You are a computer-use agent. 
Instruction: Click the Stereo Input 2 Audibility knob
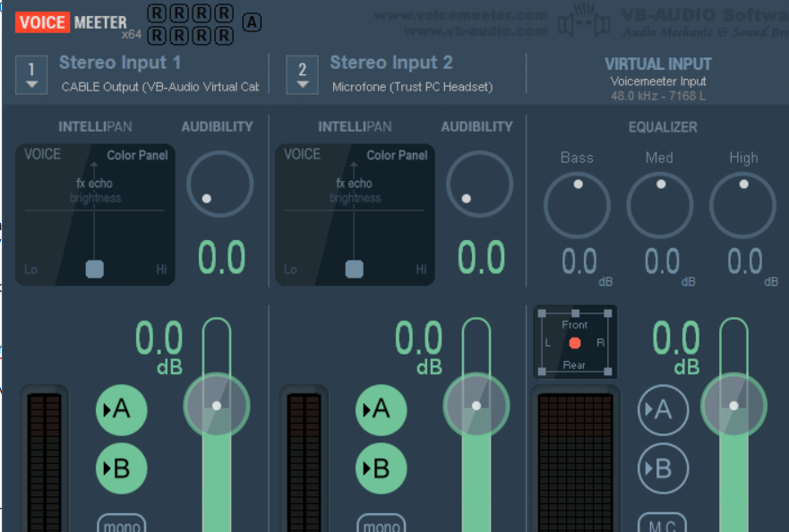click(479, 184)
